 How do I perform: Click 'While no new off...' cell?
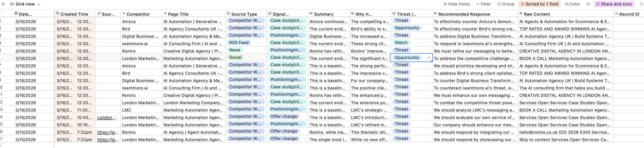tap(370, 140)
